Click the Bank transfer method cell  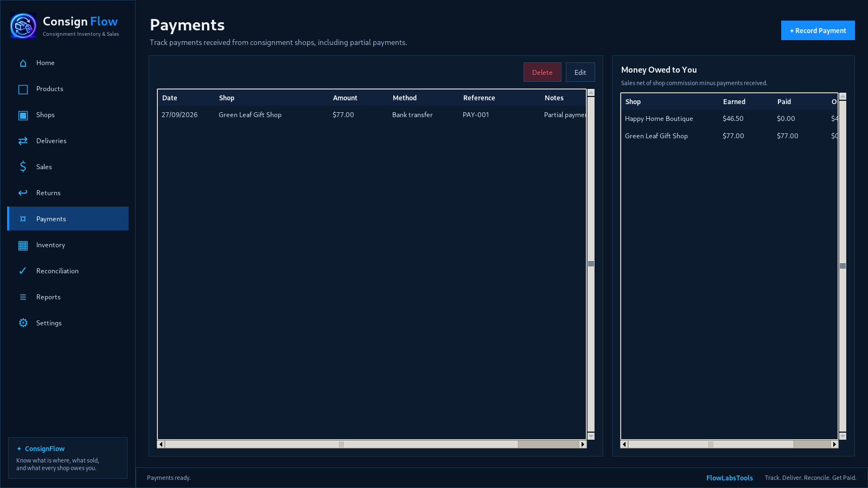[x=412, y=115]
